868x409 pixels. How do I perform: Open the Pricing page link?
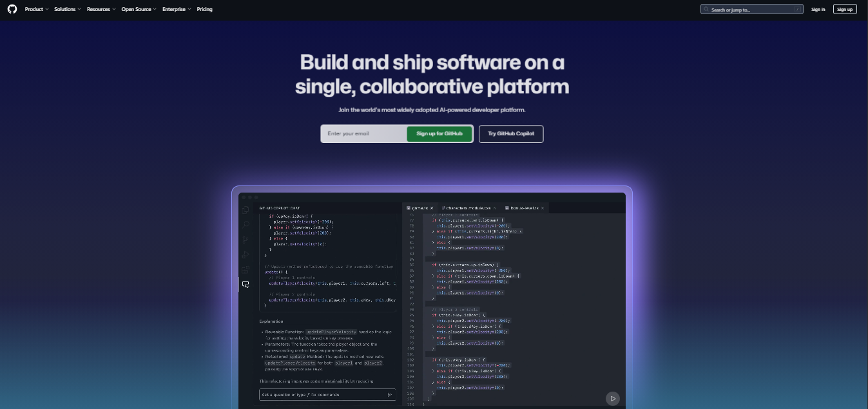204,9
